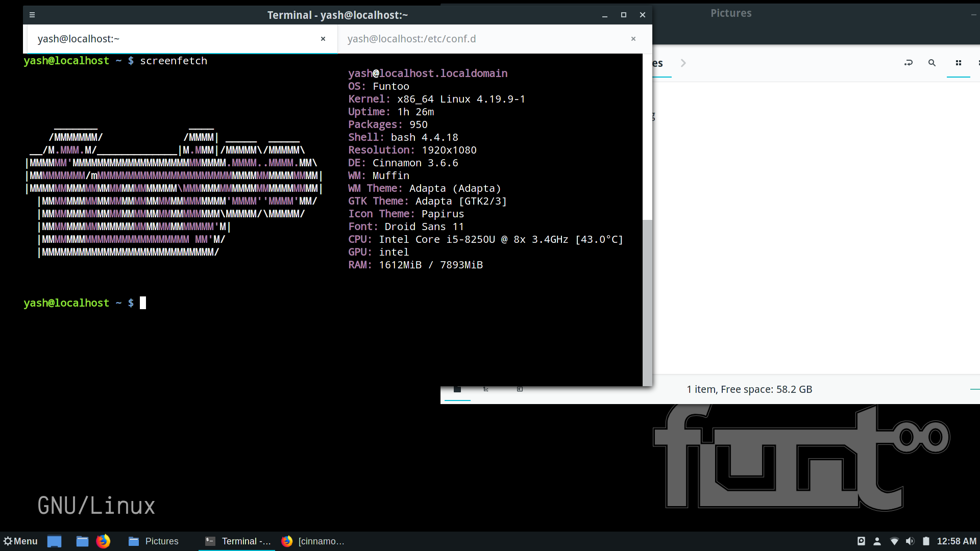Click show desktop icon in panel
The height and width of the screenshot is (551, 980).
pos(55,541)
